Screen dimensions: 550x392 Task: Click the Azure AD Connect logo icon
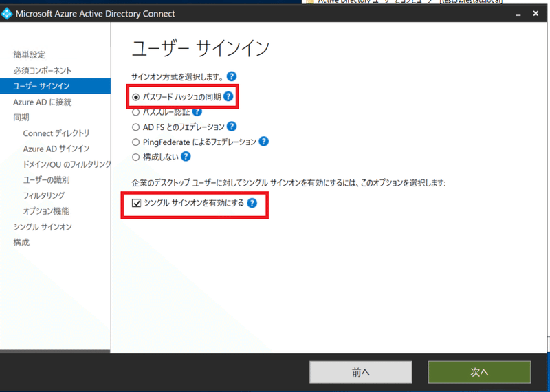click(x=7, y=14)
